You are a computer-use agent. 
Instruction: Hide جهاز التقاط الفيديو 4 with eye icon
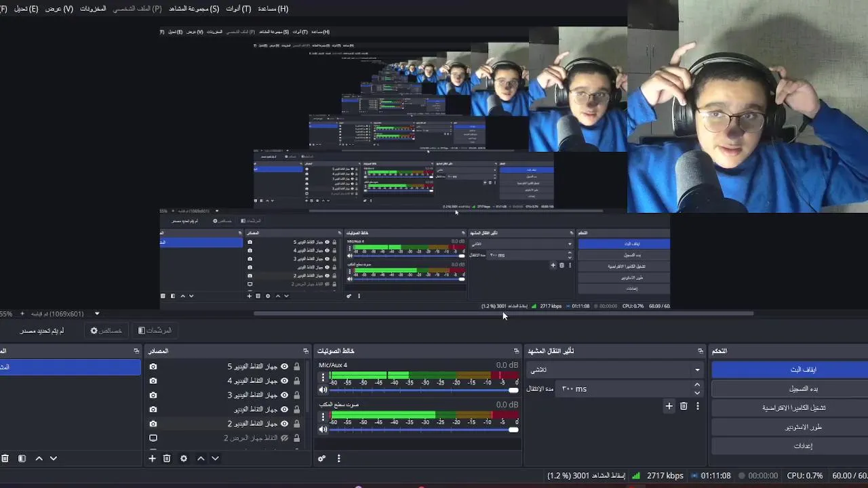[285, 381]
